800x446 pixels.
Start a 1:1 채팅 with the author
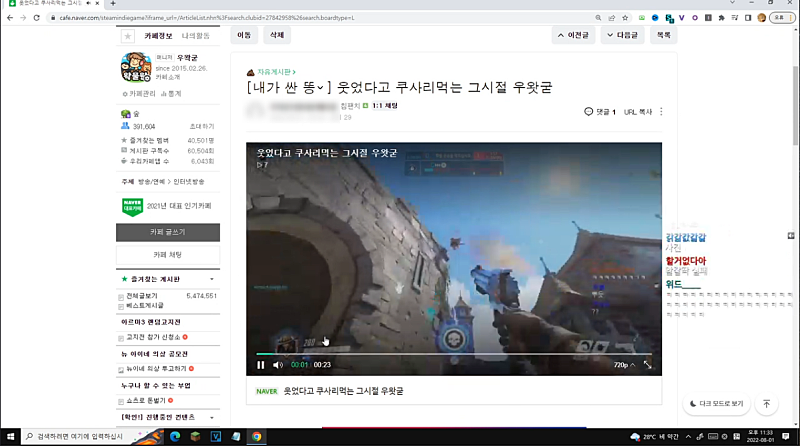(385, 106)
